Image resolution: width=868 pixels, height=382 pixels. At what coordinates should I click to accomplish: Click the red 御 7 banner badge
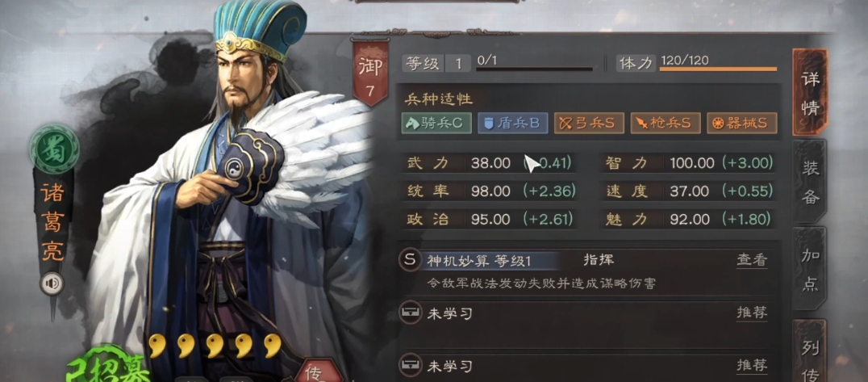coord(370,72)
